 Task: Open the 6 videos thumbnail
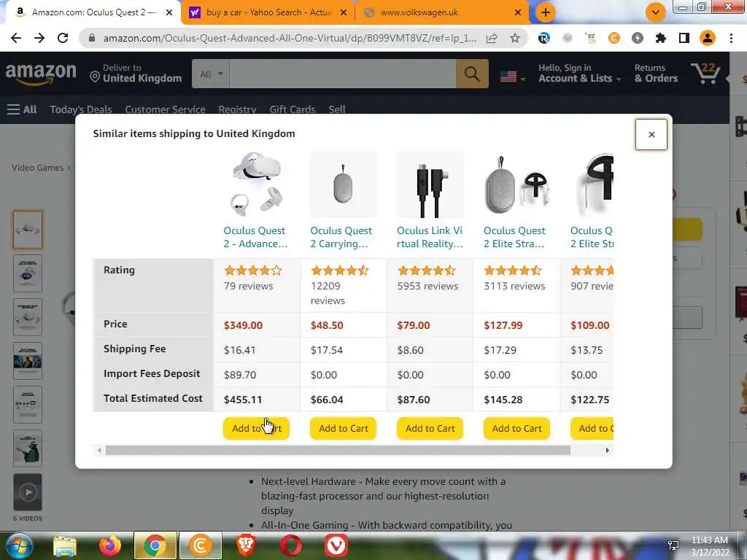[28, 492]
